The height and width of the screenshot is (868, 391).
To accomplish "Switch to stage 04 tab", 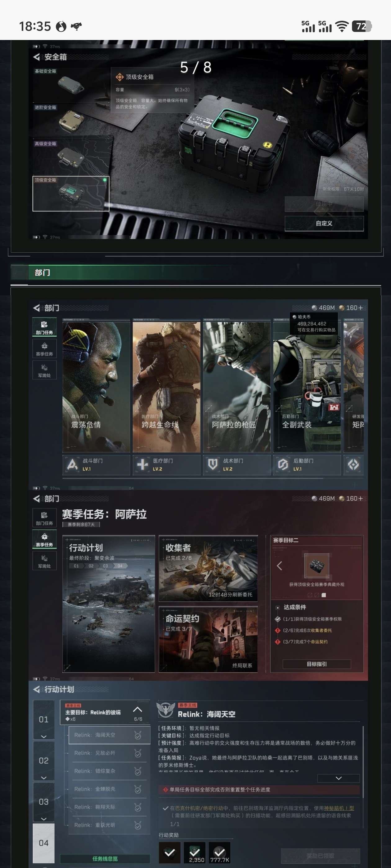I will pyautogui.click(x=43, y=843).
